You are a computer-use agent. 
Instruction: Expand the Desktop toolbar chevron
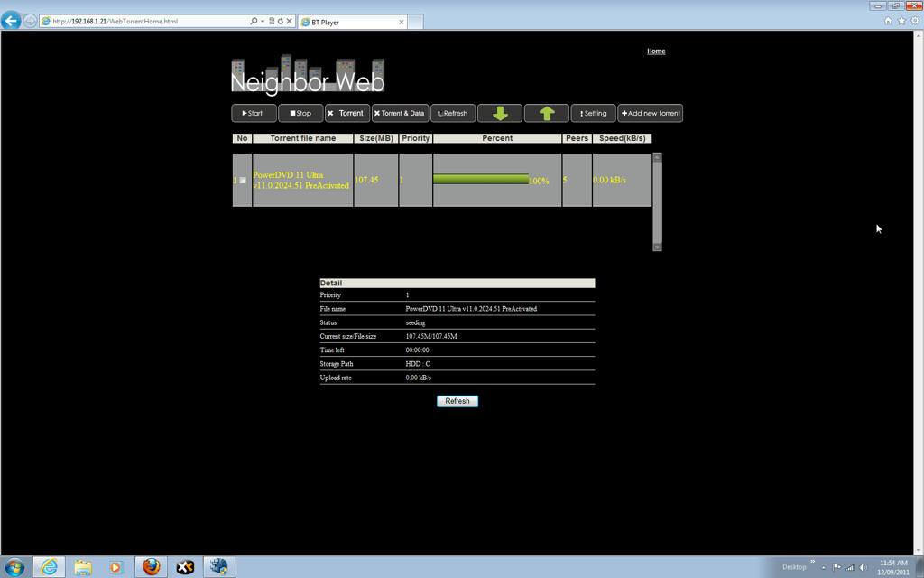click(813, 562)
